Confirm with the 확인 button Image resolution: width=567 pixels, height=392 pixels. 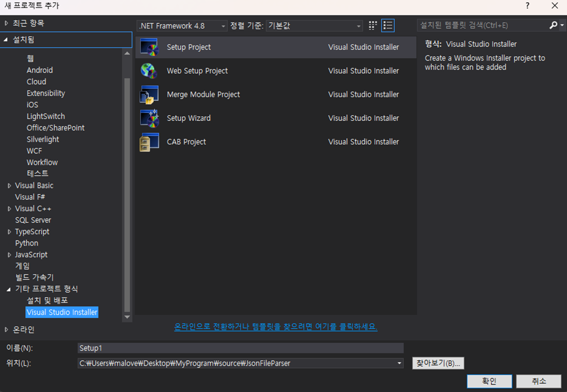tap(489, 381)
